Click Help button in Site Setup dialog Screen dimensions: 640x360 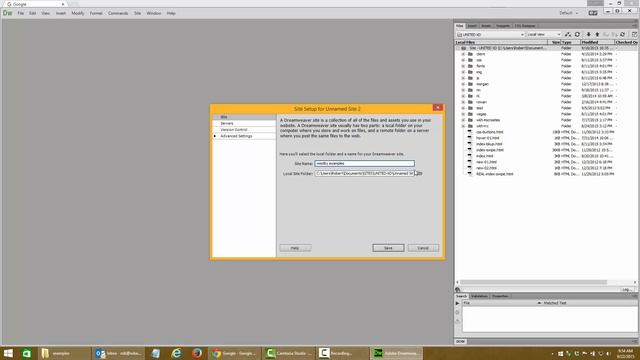(296, 248)
